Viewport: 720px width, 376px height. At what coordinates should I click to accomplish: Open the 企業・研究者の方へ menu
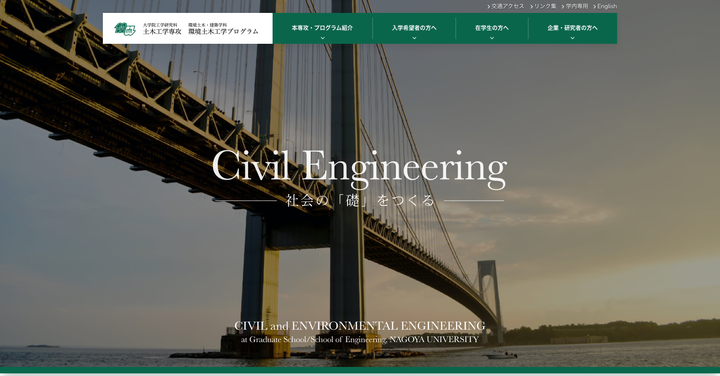pos(573,28)
